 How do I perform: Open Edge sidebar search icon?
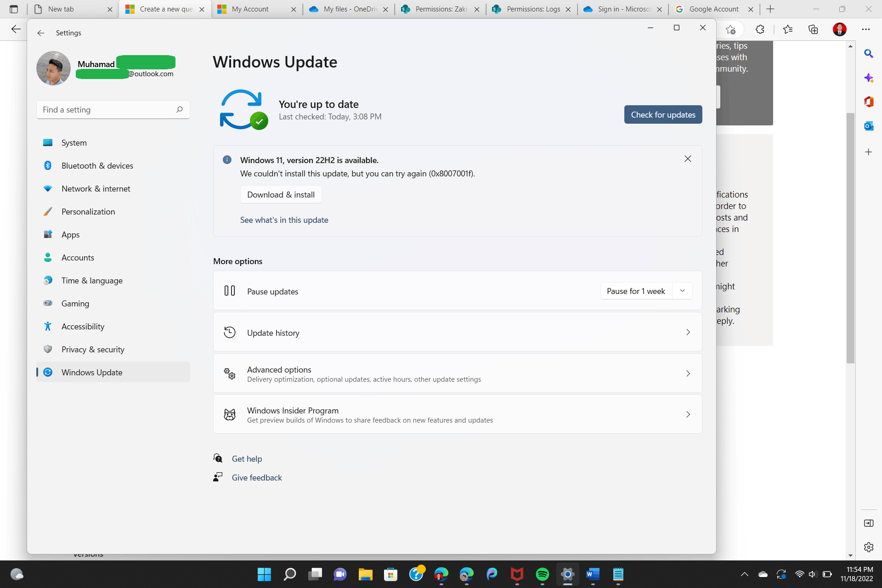[868, 53]
